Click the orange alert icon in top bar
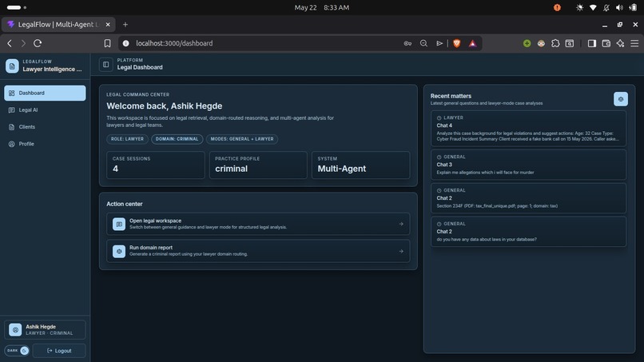Image resolution: width=644 pixels, height=362 pixels. click(x=557, y=7)
